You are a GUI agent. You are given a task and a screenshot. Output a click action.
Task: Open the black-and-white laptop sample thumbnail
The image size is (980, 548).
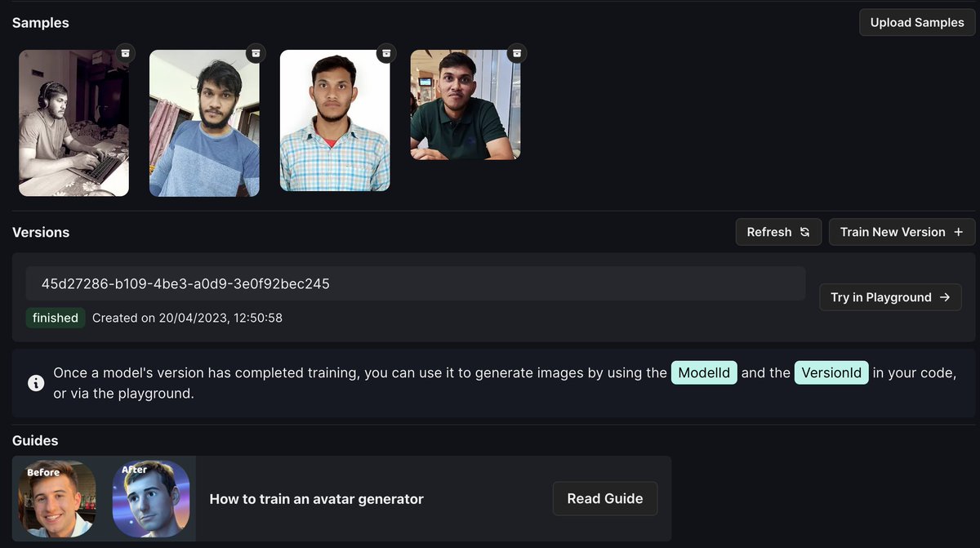click(x=73, y=123)
